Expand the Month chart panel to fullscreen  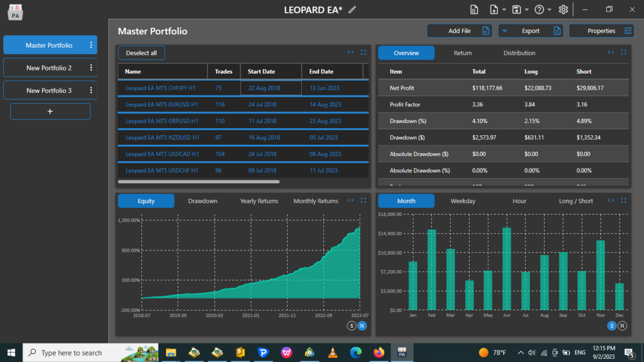[x=623, y=201]
